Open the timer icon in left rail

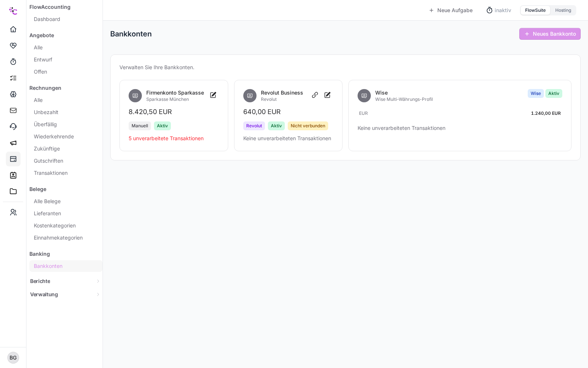pos(13,62)
